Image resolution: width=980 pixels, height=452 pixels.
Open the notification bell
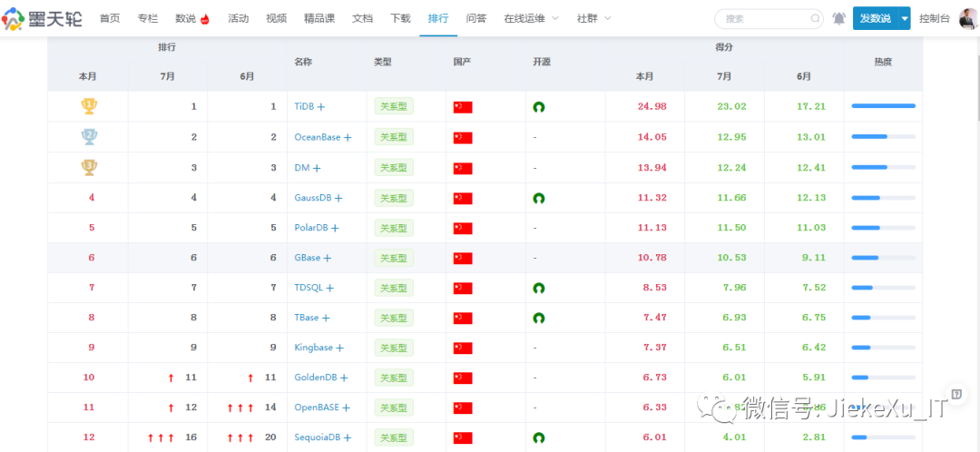pyautogui.click(x=838, y=19)
